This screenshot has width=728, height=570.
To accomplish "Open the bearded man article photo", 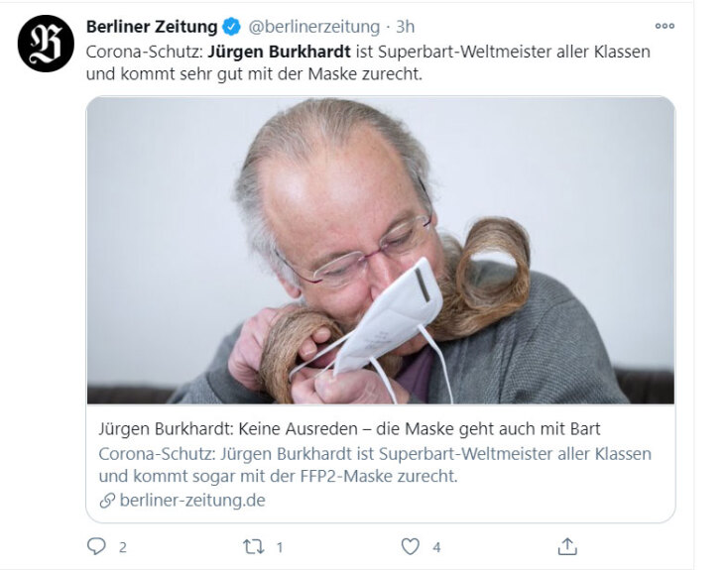I will (381, 250).
